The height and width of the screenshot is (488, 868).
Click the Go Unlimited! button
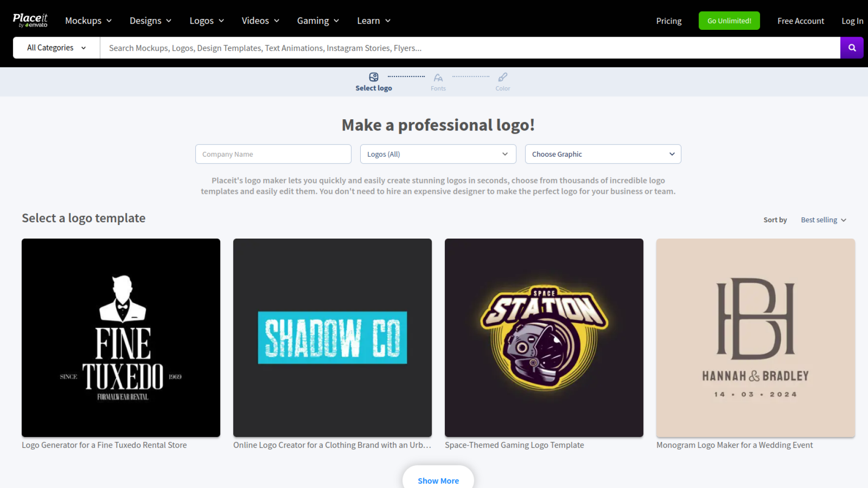tap(729, 21)
